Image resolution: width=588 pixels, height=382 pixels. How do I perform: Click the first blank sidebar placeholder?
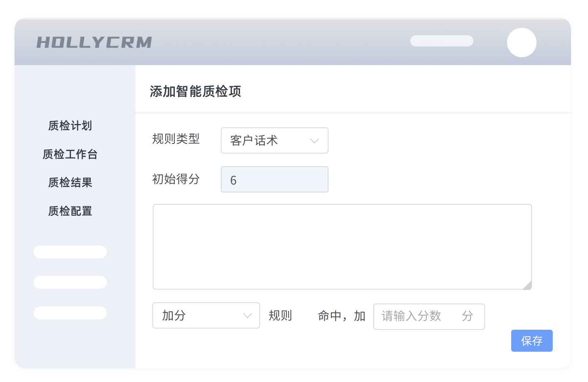pos(70,252)
